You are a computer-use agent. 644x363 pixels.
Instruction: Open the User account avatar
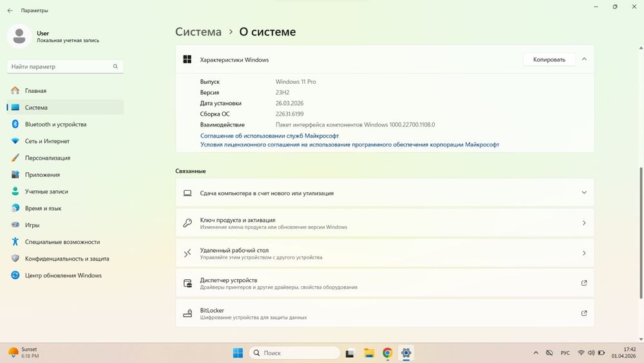click(19, 36)
